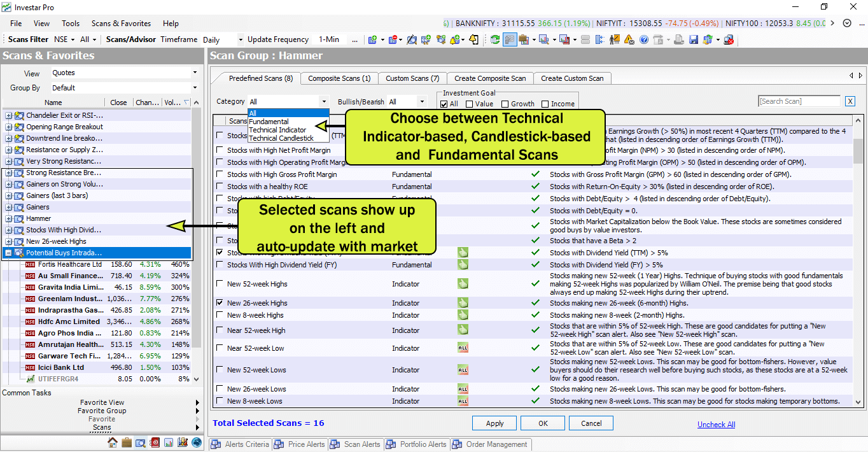Click the globe icon at the bottom left
The image size is (868, 452).
(x=197, y=444)
